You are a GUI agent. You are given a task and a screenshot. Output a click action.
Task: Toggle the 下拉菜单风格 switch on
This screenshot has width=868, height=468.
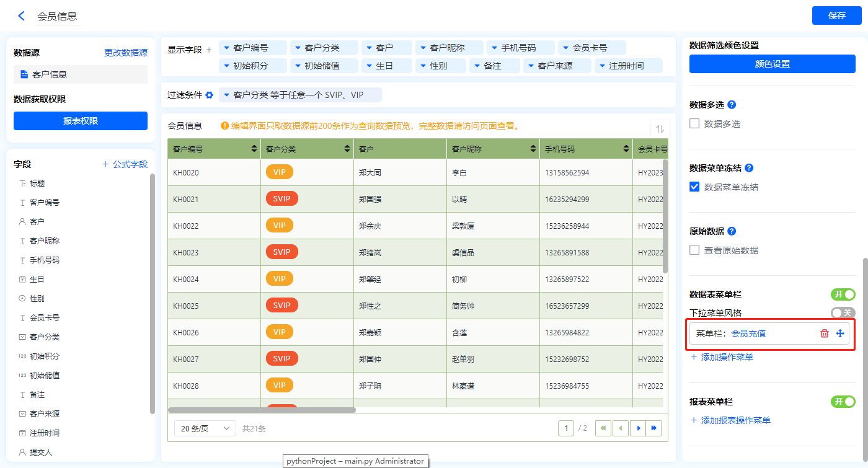pyautogui.click(x=843, y=313)
